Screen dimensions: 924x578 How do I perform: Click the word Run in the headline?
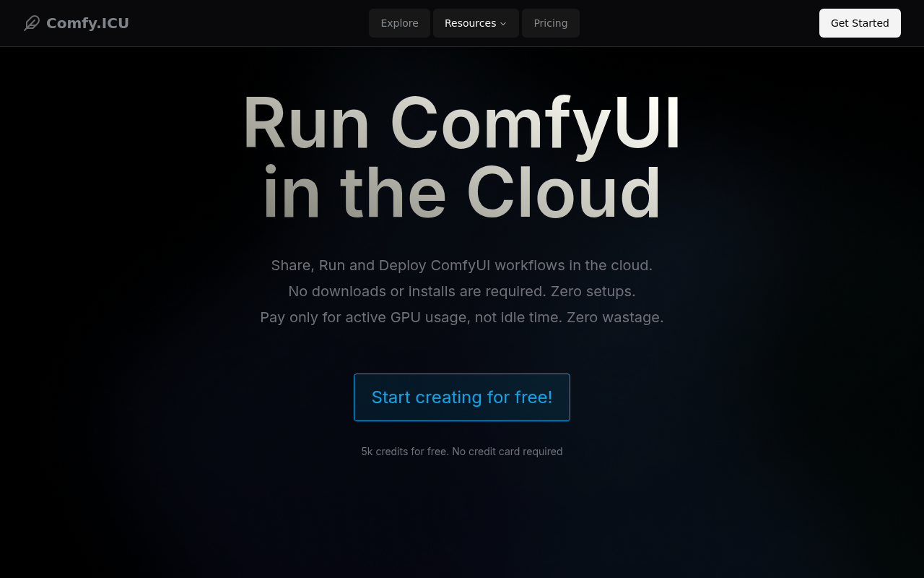point(306,124)
